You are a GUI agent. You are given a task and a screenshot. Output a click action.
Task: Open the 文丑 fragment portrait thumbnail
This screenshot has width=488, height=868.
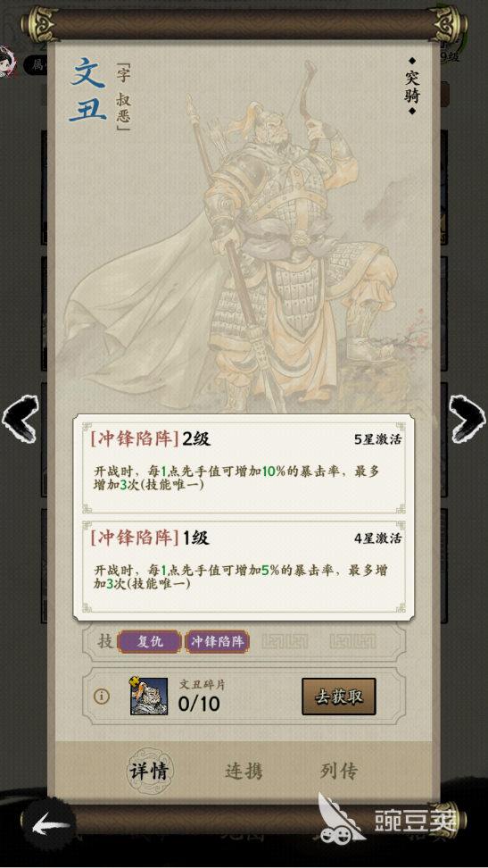point(149,697)
